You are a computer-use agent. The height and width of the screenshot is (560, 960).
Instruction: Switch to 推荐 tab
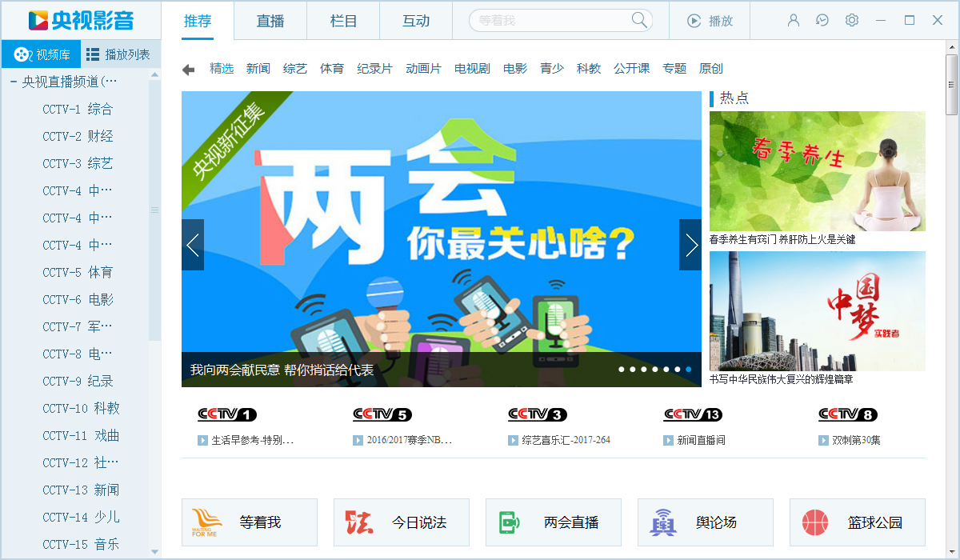tap(198, 21)
